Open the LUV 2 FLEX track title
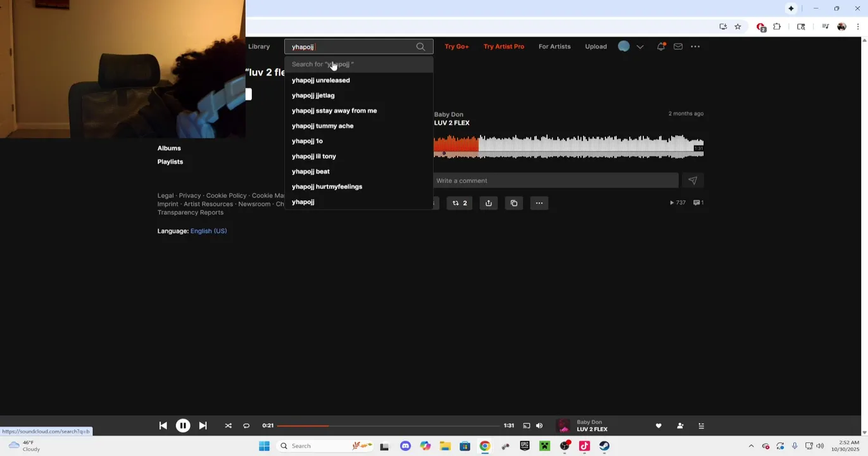Screen dimensions: 868x456 click(452, 123)
